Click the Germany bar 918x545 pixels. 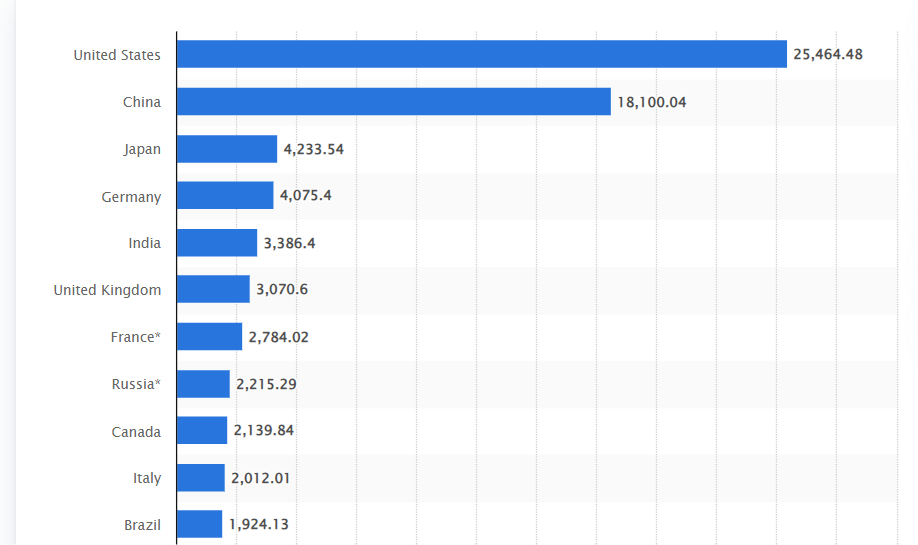[225, 195]
